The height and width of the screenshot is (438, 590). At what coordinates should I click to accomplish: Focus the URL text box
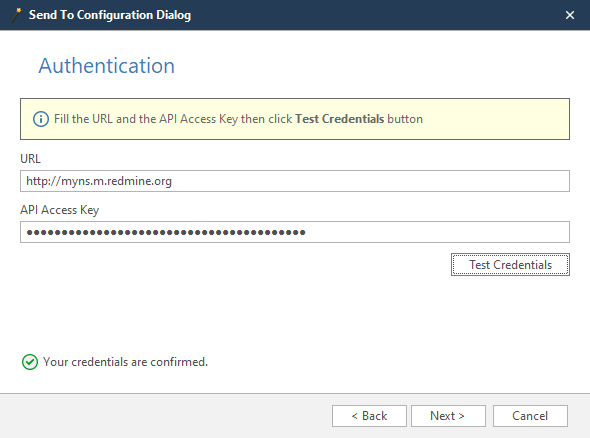click(295, 181)
